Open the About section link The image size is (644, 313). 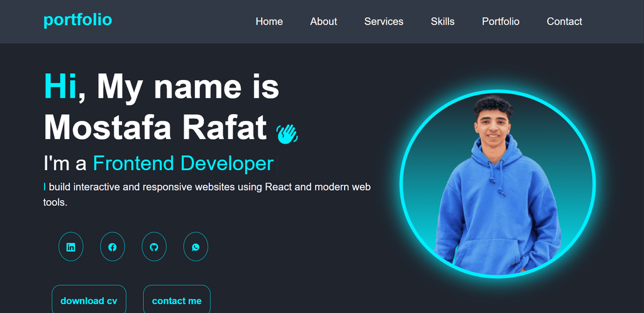[x=323, y=21]
